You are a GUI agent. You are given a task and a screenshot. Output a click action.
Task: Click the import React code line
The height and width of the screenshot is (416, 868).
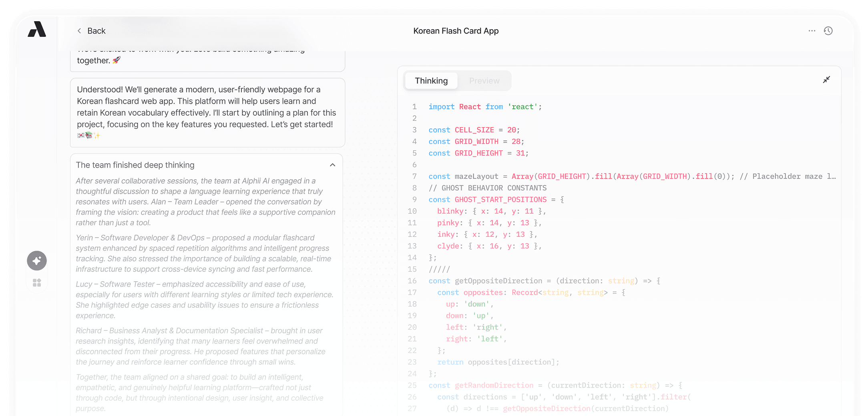coord(484,107)
